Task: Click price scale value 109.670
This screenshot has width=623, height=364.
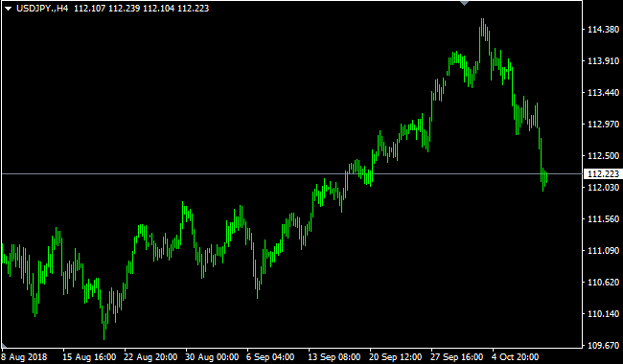Action: click(x=603, y=346)
